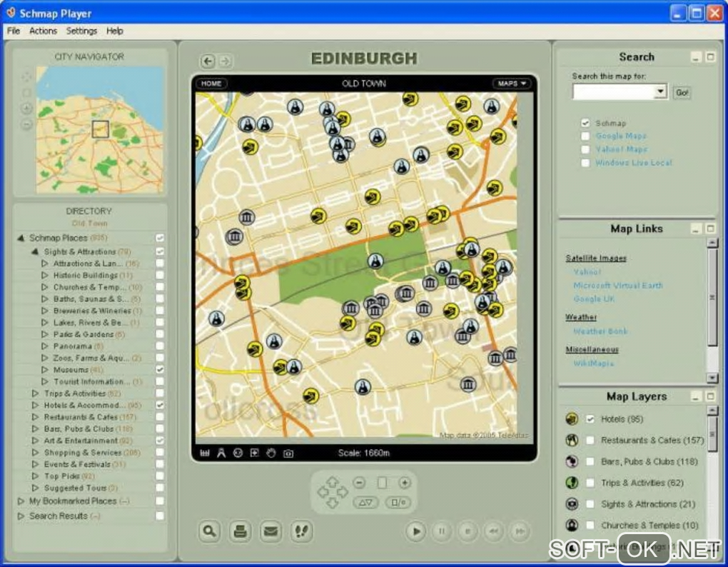Click the Restaurants & Cafes layer icon
Image resolution: width=728 pixels, height=567 pixels.
tap(572, 440)
